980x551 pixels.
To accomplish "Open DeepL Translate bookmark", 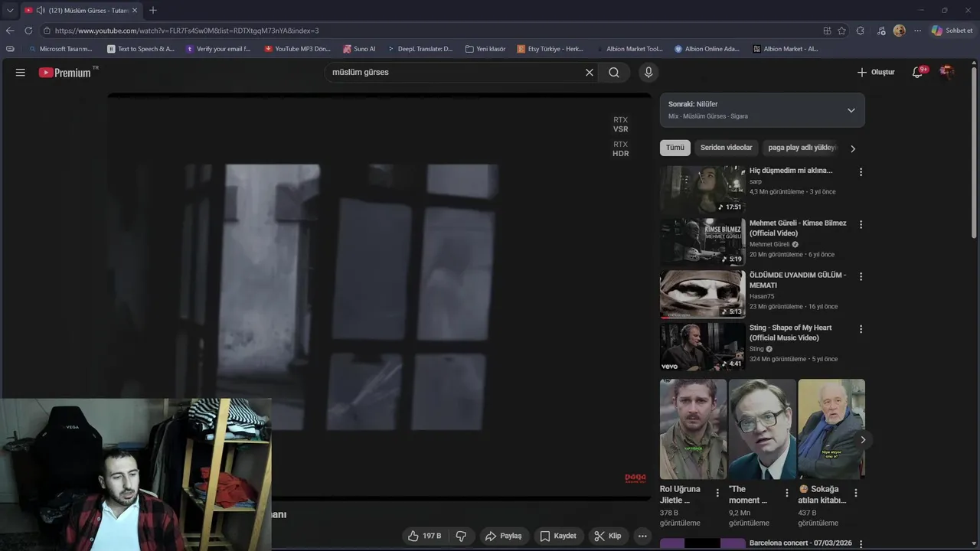I will pyautogui.click(x=420, y=48).
